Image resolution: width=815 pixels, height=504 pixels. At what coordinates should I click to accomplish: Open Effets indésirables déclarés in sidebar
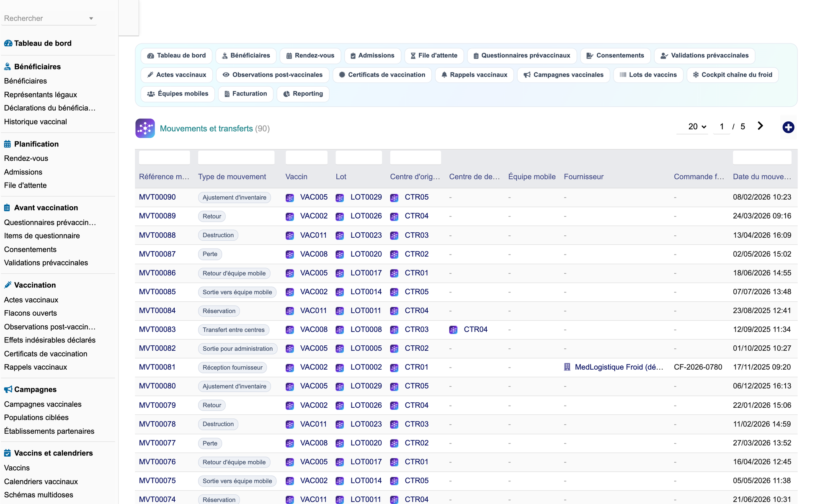click(x=49, y=340)
